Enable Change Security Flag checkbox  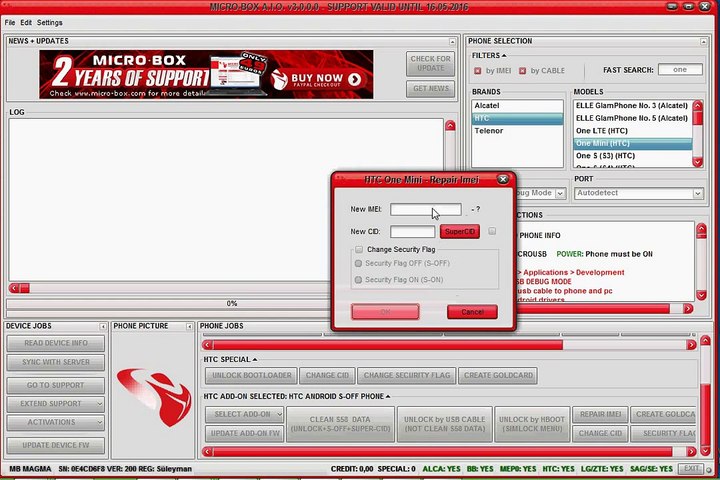tap(359, 249)
